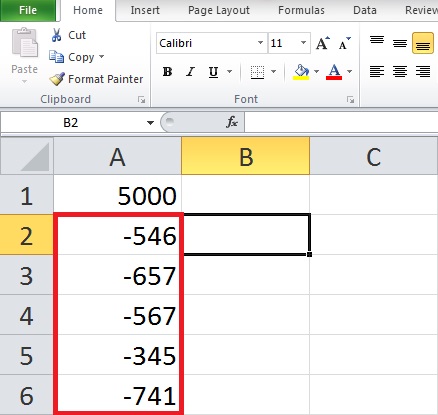The height and width of the screenshot is (415, 438).
Task: Apply borders using the border icon
Action: [257, 72]
